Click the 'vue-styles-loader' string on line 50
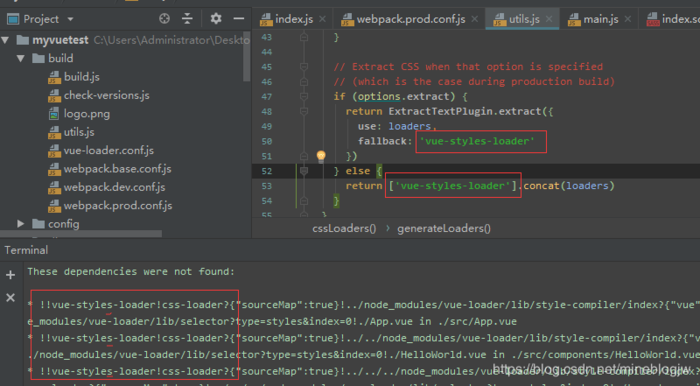The height and width of the screenshot is (386, 700). 477,141
